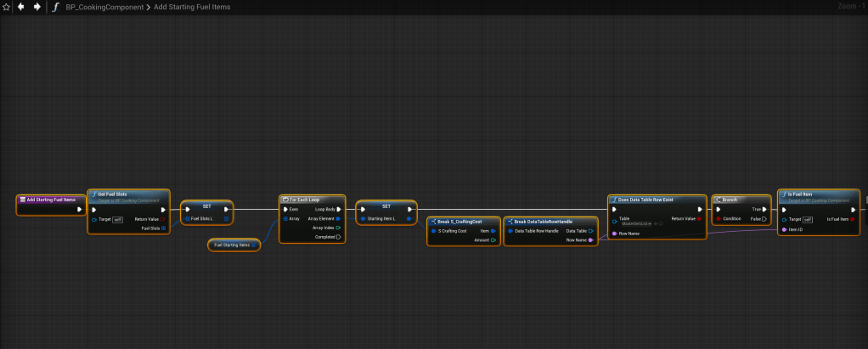This screenshot has width=868, height=349.
Task: Click the Fuel Starting Items array output pin
Action: click(x=253, y=245)
